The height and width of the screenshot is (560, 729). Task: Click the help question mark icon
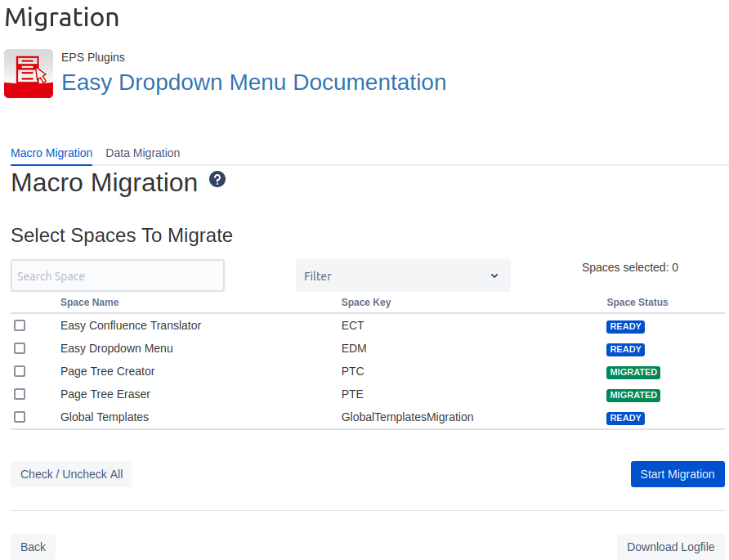[217, 180]
